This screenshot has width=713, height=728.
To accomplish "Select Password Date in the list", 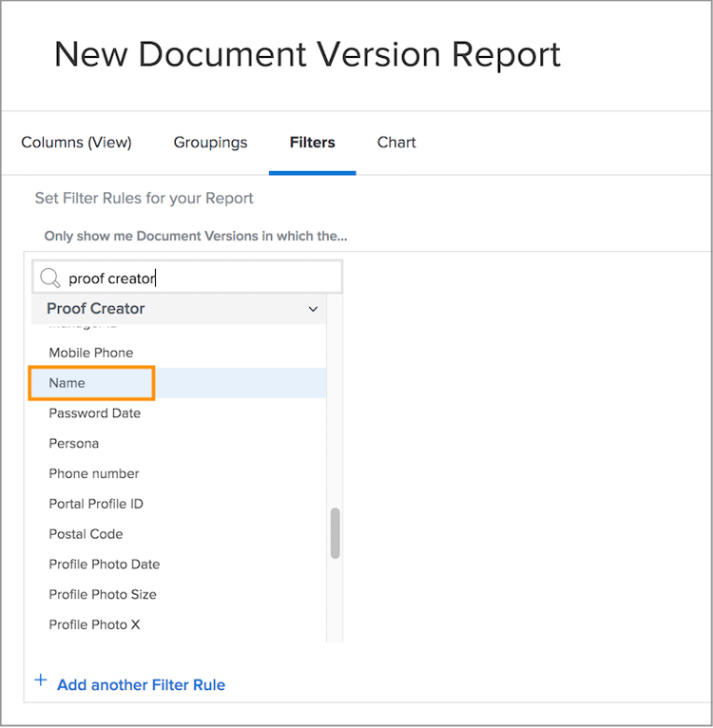I will (179, 413).
